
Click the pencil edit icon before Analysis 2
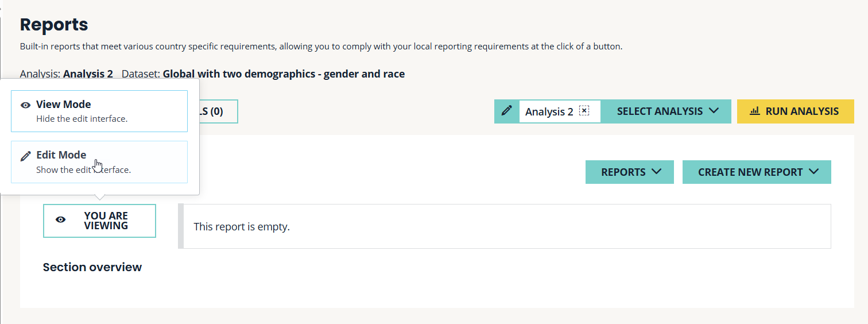click(506, 111)
